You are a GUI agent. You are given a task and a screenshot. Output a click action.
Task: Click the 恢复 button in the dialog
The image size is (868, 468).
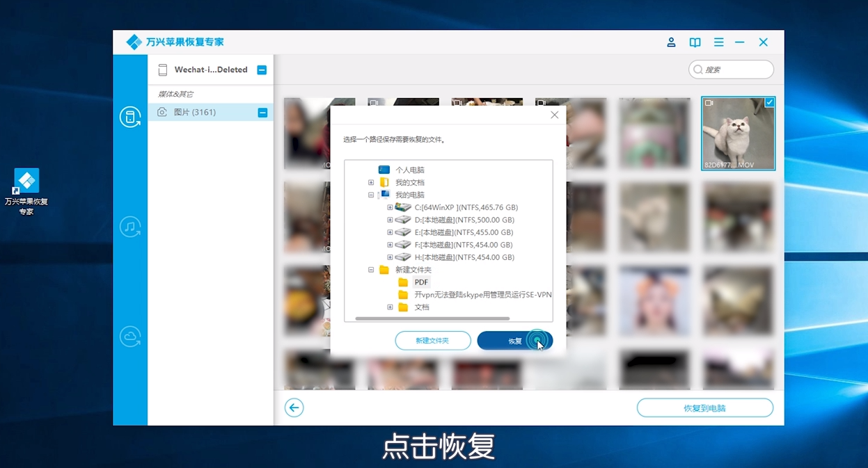pyautogui.click(x=515, y=341)
